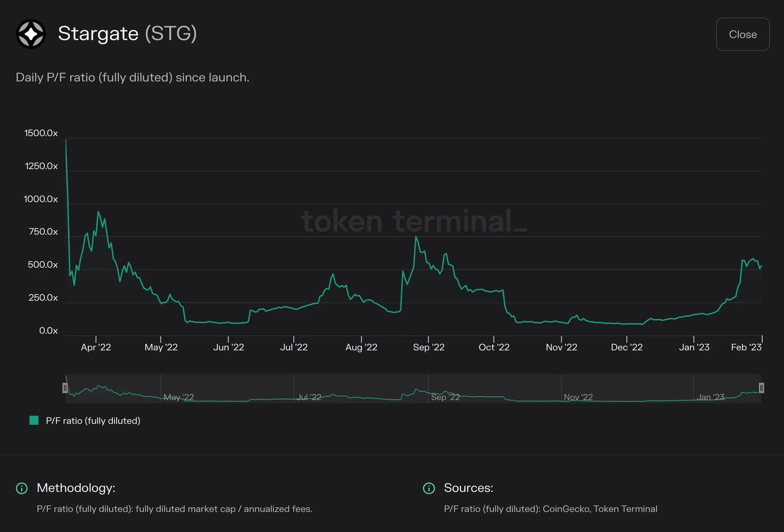
Task: Click the Sources info icon
Action: coord(429,488)
